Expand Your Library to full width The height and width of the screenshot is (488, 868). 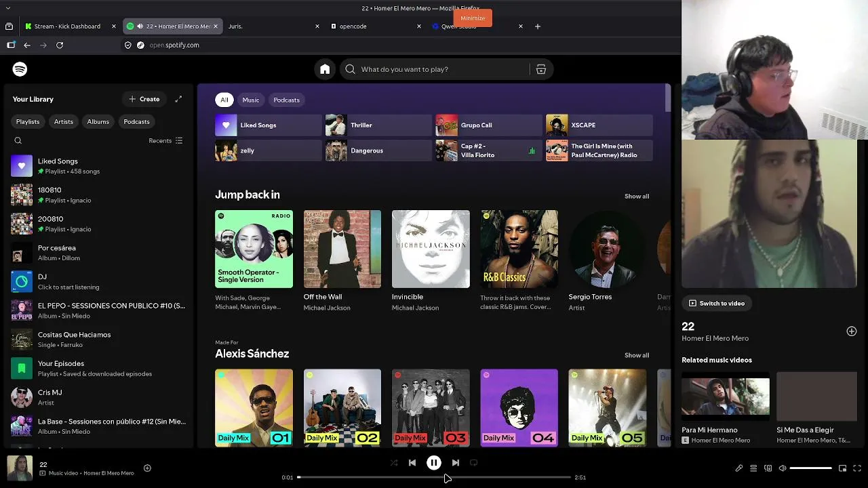(178, 99)
